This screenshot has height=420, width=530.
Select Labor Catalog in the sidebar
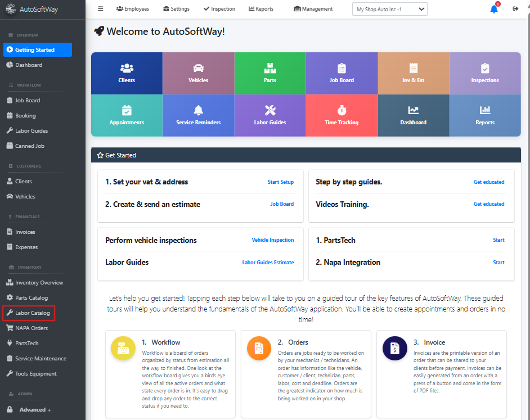pos(33,313)
